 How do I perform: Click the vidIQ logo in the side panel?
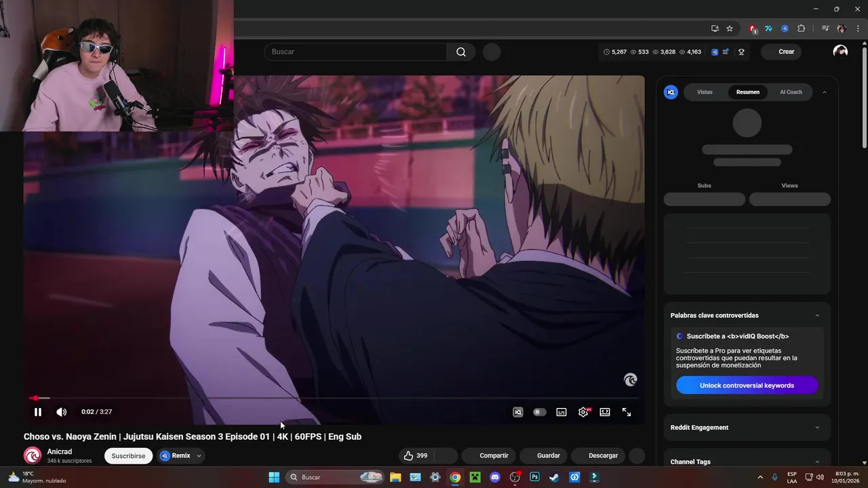pos(671,92)
